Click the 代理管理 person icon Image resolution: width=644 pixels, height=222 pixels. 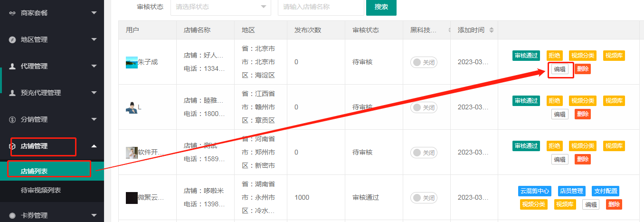[x=12, y=66]
